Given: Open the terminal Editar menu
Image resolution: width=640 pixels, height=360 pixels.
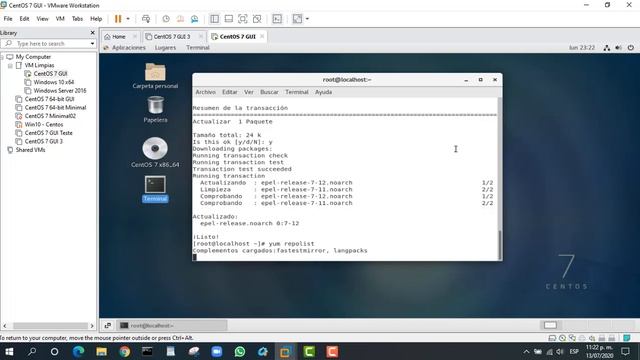Looking at the screenshot, I should click(x=230, y=92).
